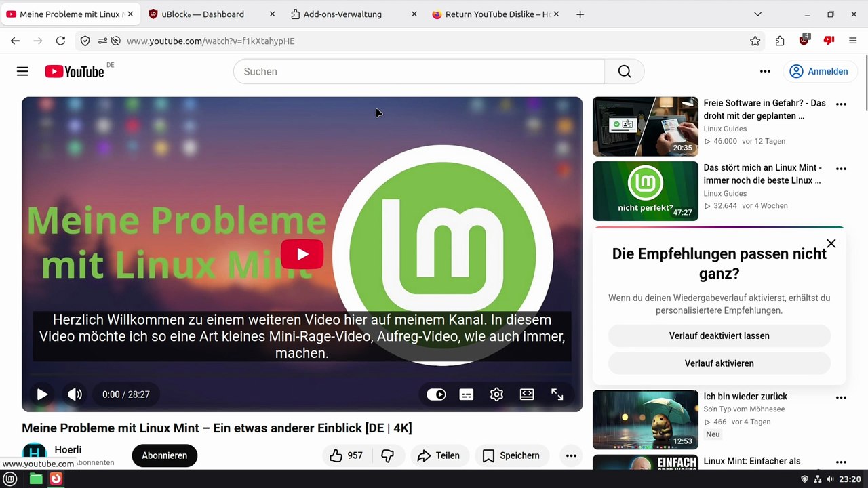The width and height of the screenshot is (868, 488).
Task: Open the Hoerli channel avatar
Action: coord(34,454)
